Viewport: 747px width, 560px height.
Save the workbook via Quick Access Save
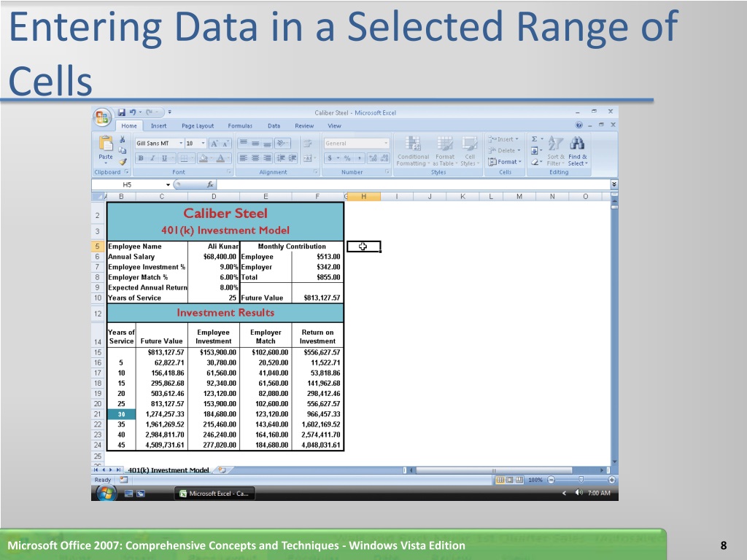pyautogui.click(x=122, y=112)
